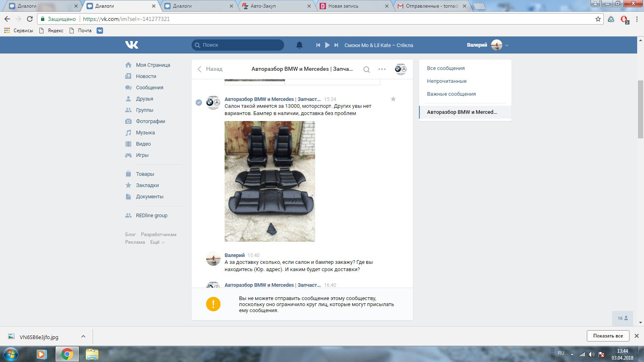Open Музыка in the left sidebar

pyautogui.click(x=145, y=132)
